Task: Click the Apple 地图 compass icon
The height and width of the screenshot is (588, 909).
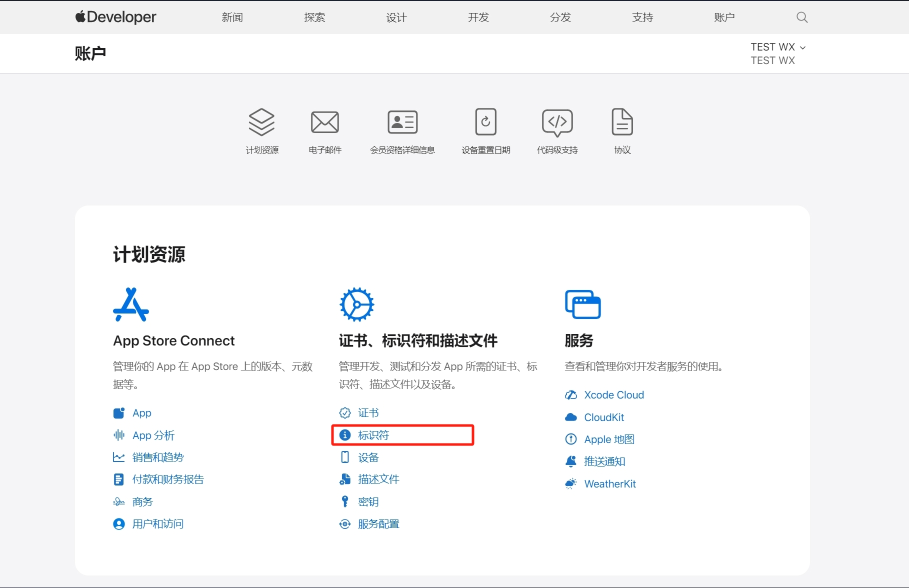Action: tap(571, 439)
